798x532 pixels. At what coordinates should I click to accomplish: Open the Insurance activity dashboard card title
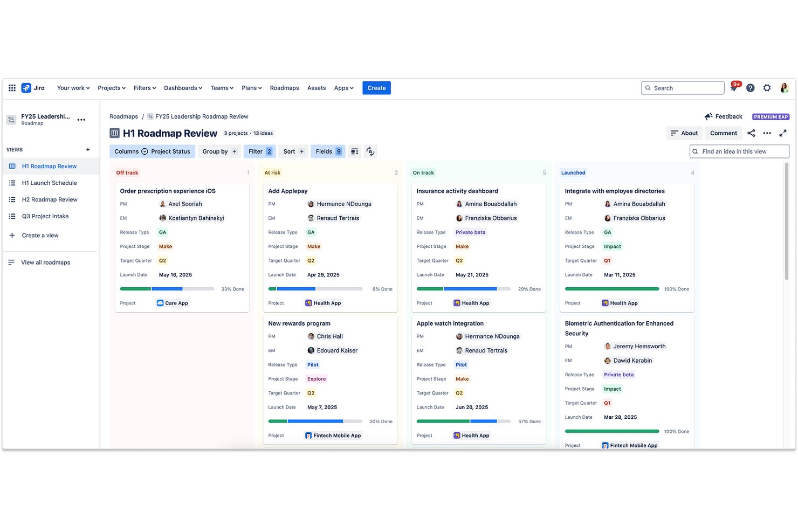(457, 191)
